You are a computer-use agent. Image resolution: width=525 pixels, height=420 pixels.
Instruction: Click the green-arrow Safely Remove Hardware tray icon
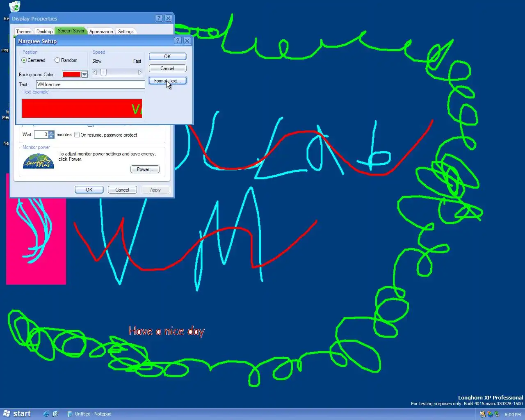[x=497, y=414]
